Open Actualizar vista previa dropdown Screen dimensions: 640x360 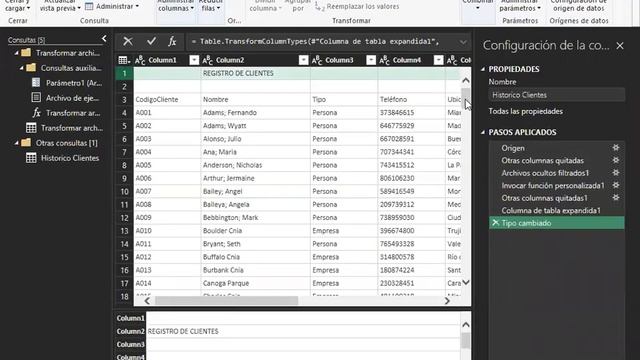pyautogui.click(x=60, y=6)
